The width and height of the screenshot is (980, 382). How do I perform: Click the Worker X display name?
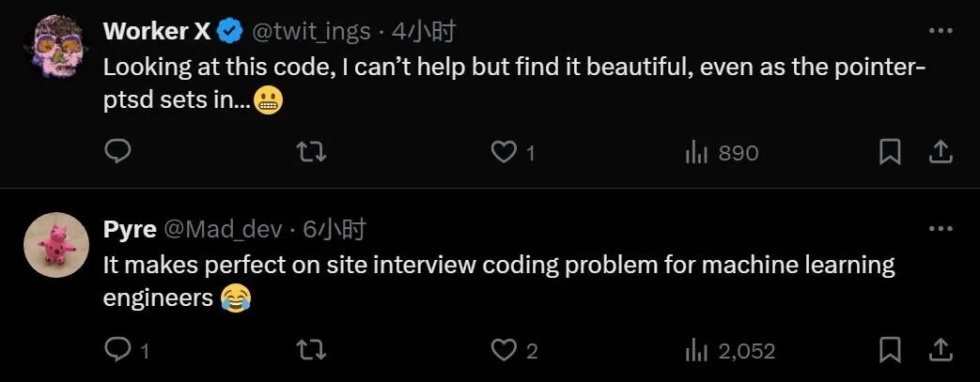click(158, 31)
